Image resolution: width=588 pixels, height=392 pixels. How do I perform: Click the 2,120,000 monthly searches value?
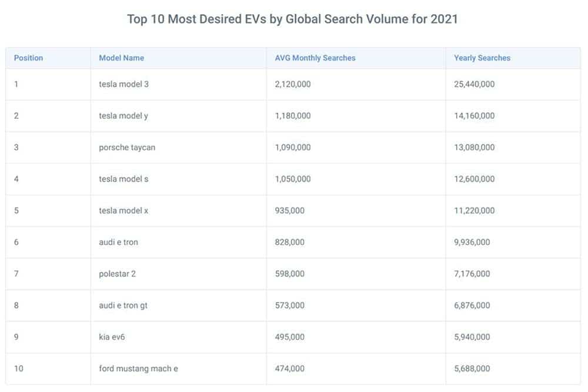coord(292,84)
